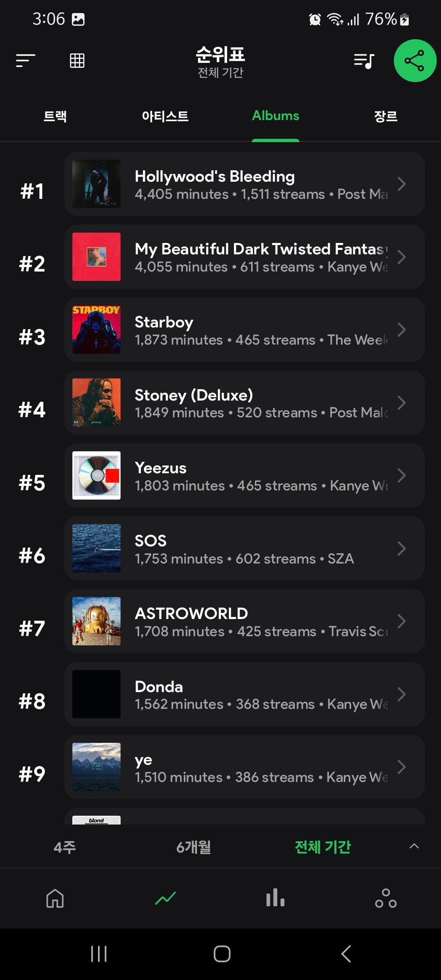Open the sort filter lines icon
This screenshot has height=980, width=441.
26,60
